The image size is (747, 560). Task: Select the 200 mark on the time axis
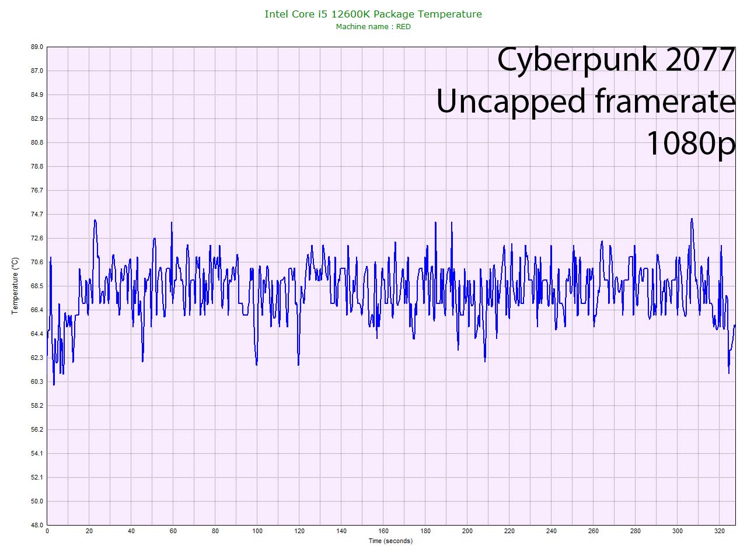click(x=467, y=531)
